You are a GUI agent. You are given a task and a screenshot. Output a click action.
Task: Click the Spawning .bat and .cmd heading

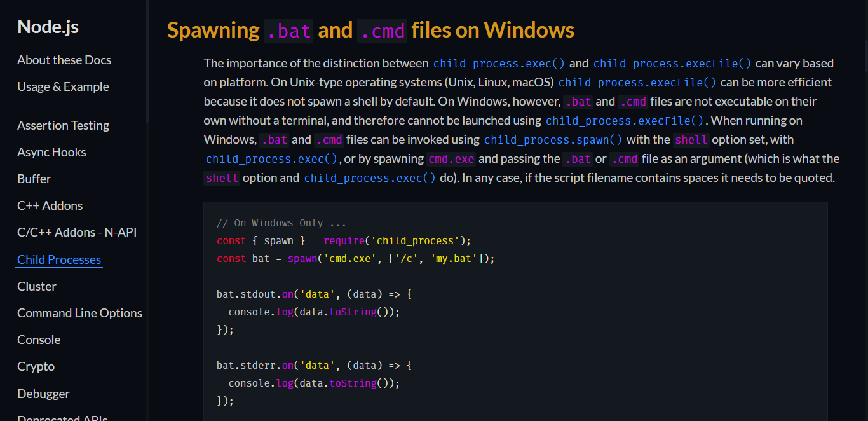[x=370, y=29]
